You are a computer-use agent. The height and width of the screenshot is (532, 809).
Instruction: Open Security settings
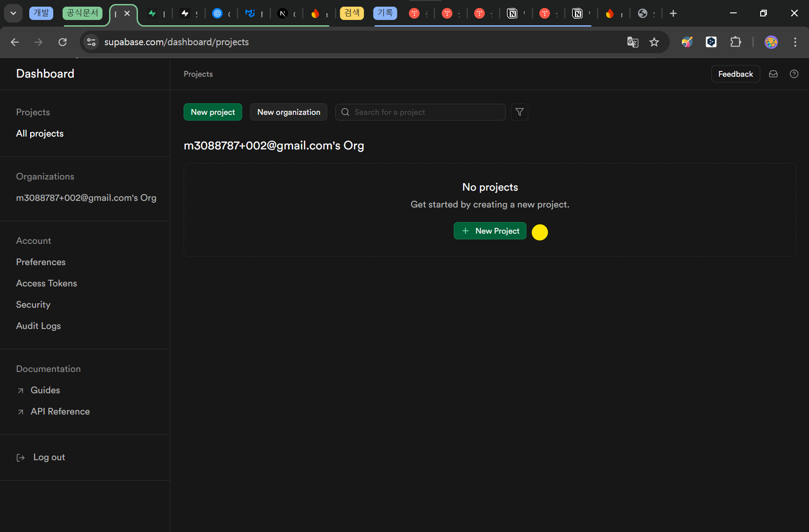[x=33, y=305]
